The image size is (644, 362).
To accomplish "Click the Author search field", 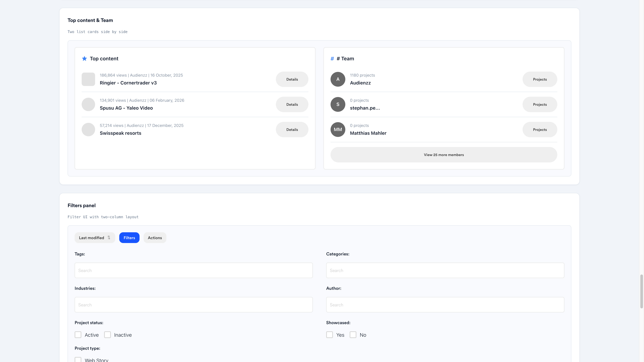I will tap(445, 305).
